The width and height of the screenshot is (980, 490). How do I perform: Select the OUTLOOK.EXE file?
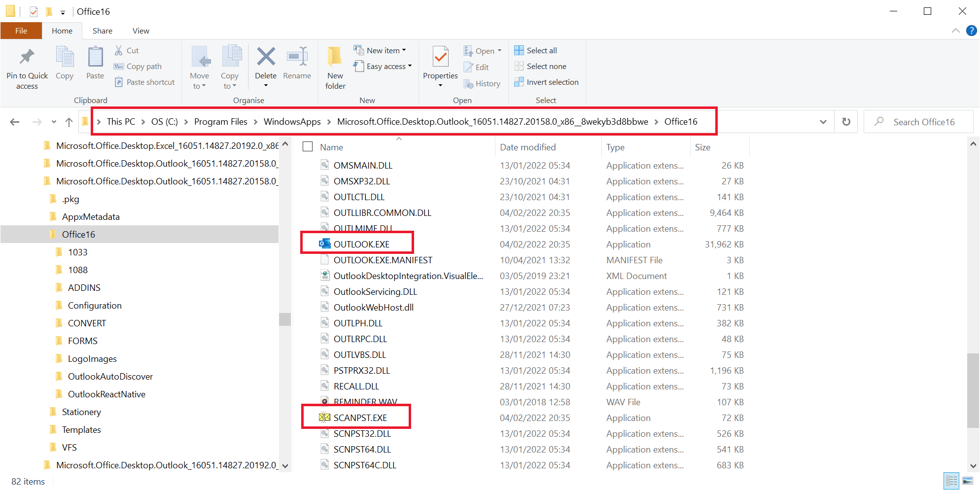point(361,245)
